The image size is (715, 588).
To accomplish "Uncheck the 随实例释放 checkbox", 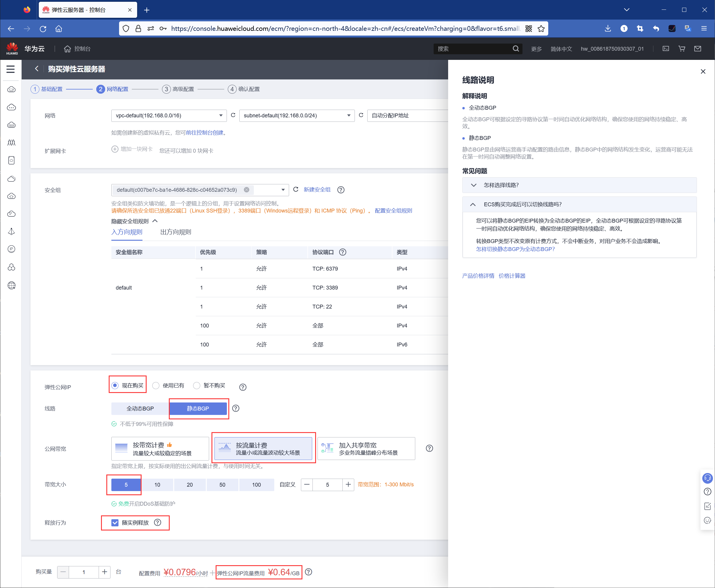I will click(x=115, y=523).
